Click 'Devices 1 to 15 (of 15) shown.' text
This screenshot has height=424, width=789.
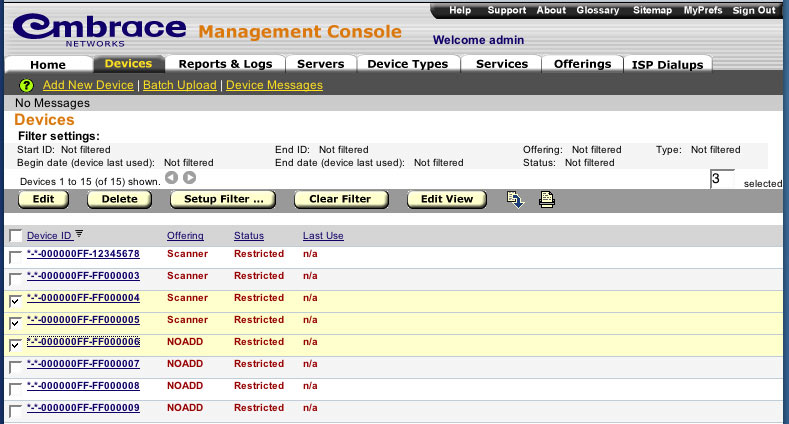(90, 182)
